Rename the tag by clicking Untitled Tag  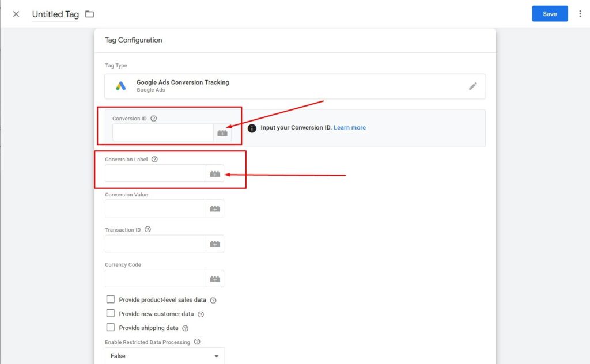55,14
